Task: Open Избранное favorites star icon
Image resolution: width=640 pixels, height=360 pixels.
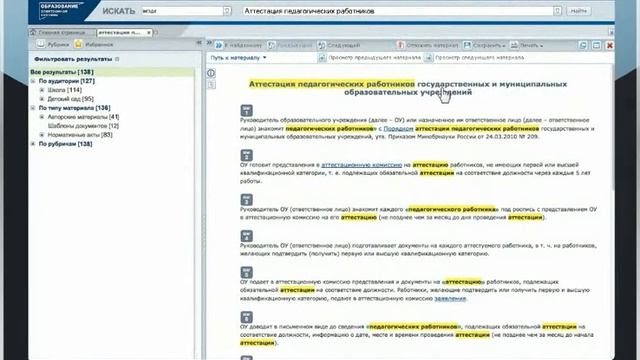Action: click(78, 44)
